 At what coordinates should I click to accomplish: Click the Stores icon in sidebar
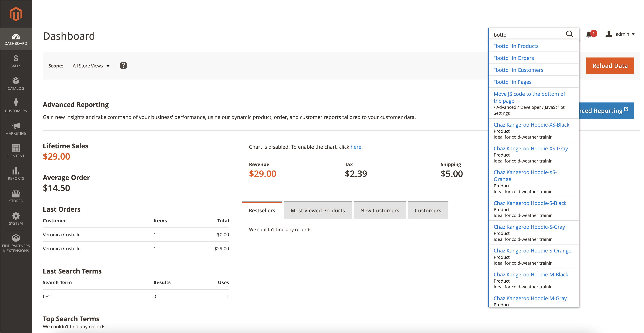point(16,195)
